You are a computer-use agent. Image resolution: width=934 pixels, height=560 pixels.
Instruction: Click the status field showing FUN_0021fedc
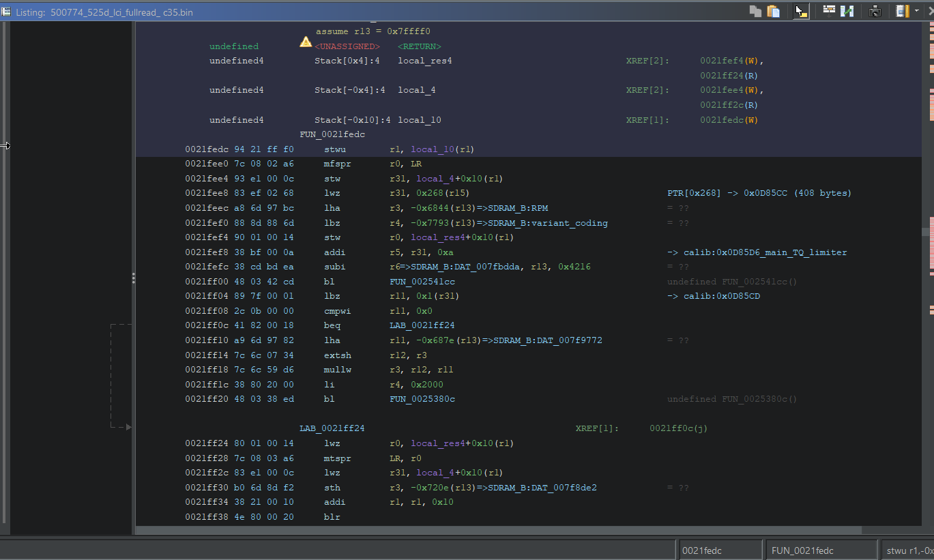(821, 550)
